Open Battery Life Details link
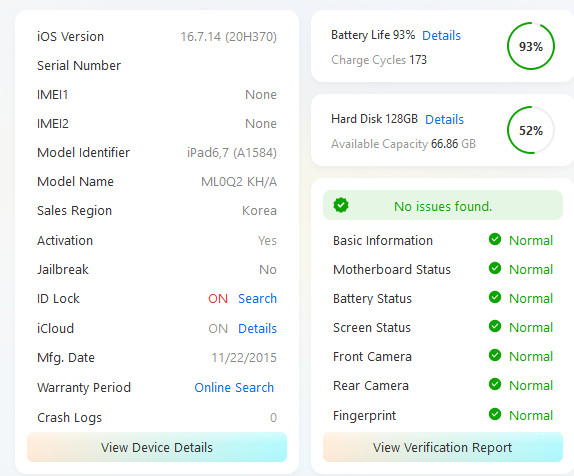This screenshot has width=574, height=476. click(x=441, y=36)
